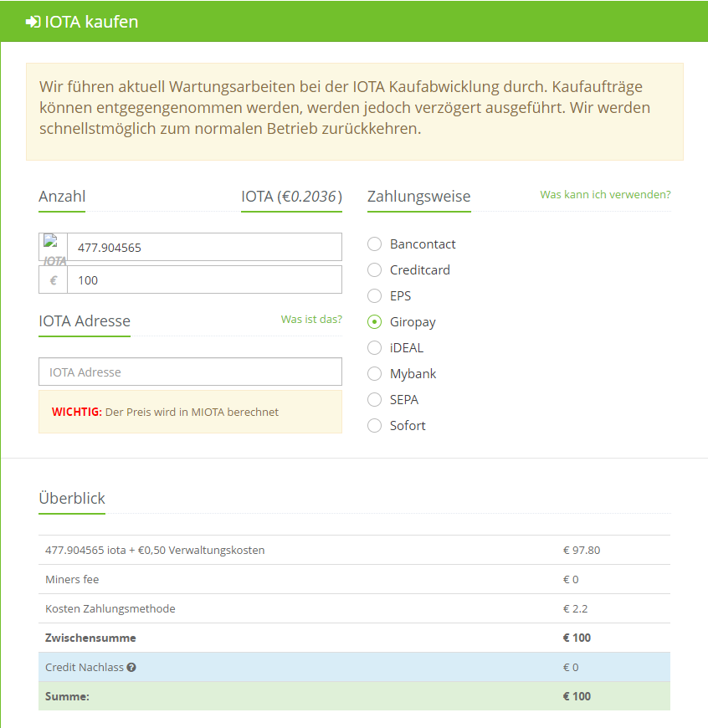Click the 'Überblick' section heading
708x728 pixels.
pyautogui.click(x=72, y=498)
